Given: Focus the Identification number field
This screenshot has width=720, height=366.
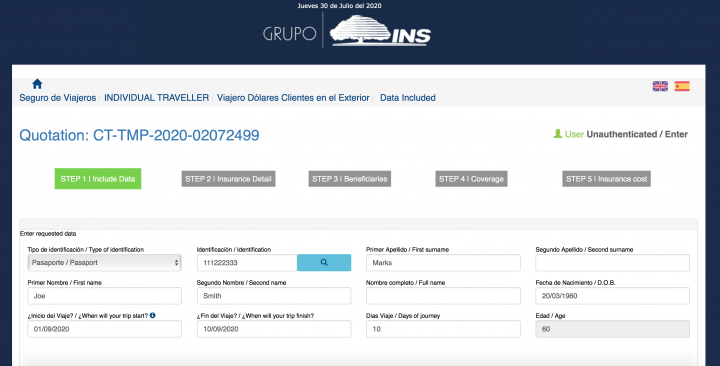Looking at the screenshot, I should tap(247, 263).
